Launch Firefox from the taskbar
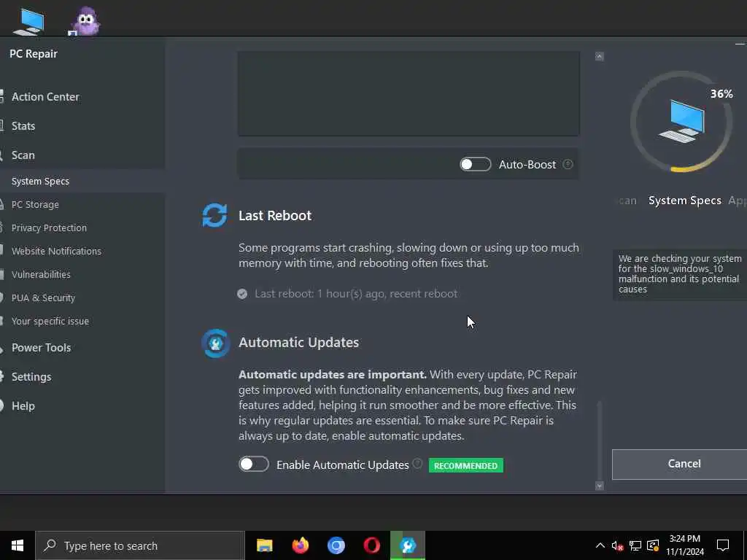 pos(300,545)
